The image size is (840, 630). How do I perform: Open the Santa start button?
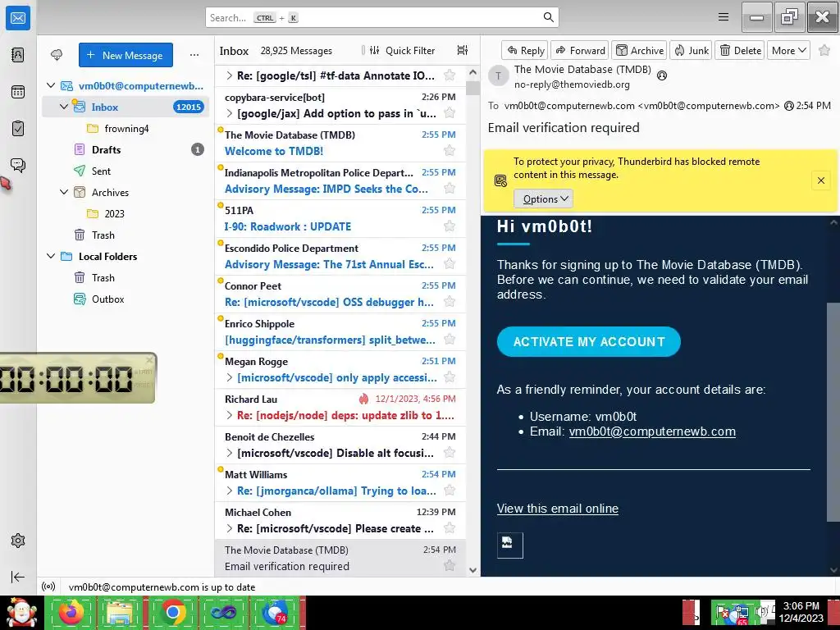point(21,613)
